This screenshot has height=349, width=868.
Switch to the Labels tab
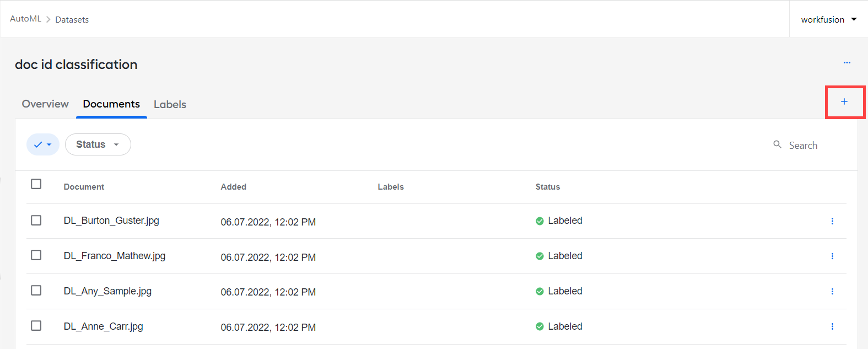[x=170, y=104]
